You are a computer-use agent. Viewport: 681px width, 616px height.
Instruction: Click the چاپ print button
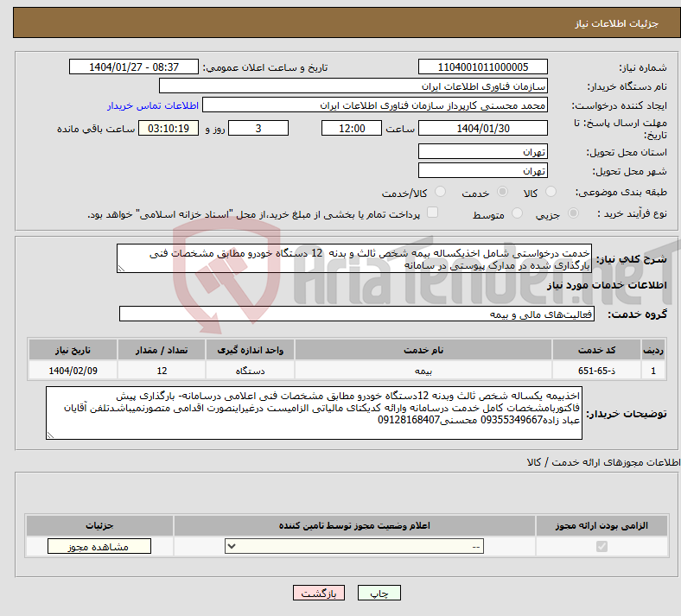[379, 593]
